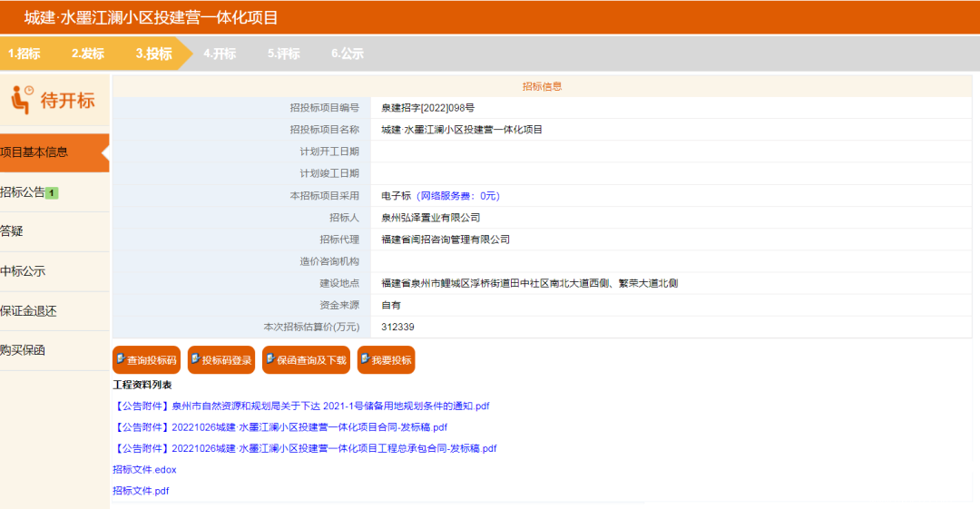Viewport: 980px width, 509px height.
Task: Open 购买保函 in the sidebar
Action: [54, 350]
